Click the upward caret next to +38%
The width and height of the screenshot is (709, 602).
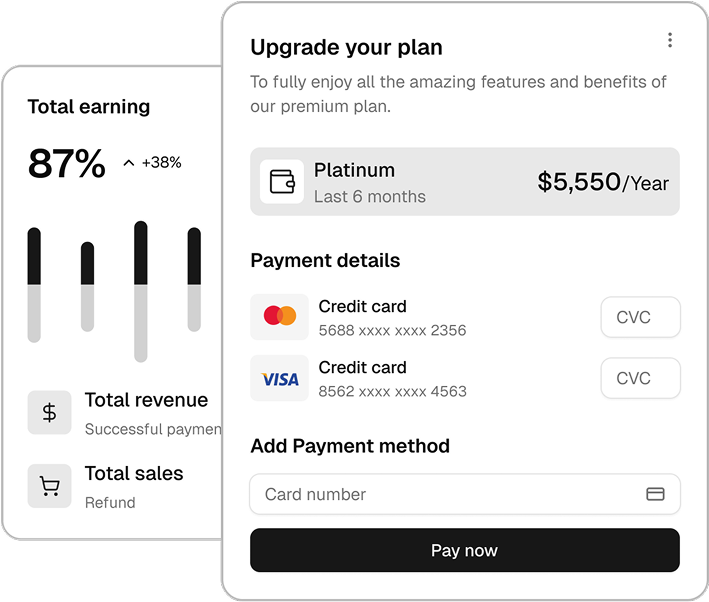(x=129, y=163)
